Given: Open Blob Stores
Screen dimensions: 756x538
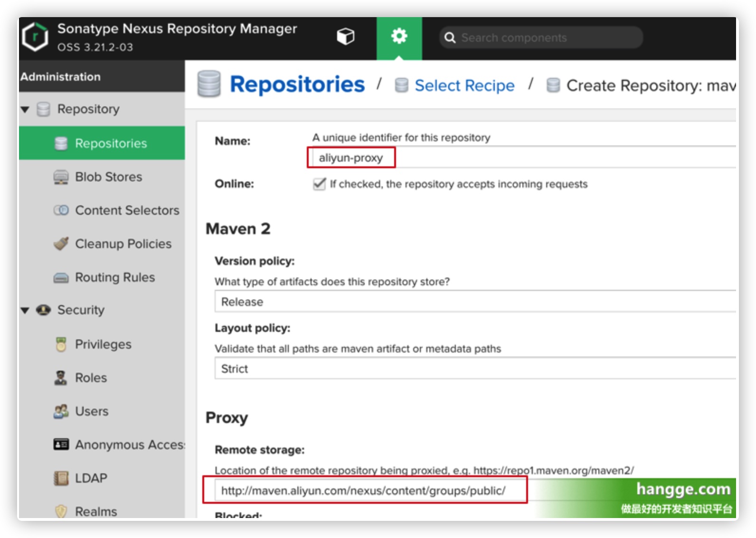Looking at the screenshot, I should pyautogui.click(x=108, y=177).
